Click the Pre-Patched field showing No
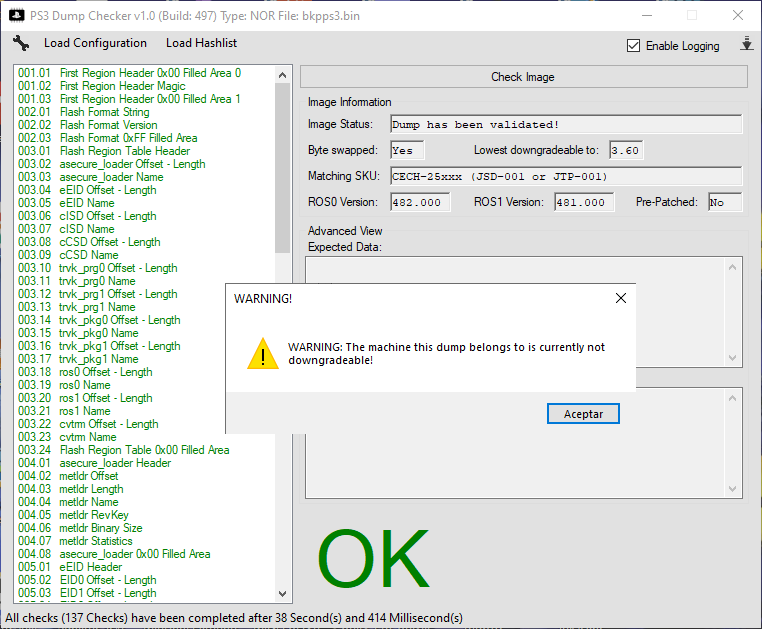This screenshot has height=629, width=762. click(725, 202)
